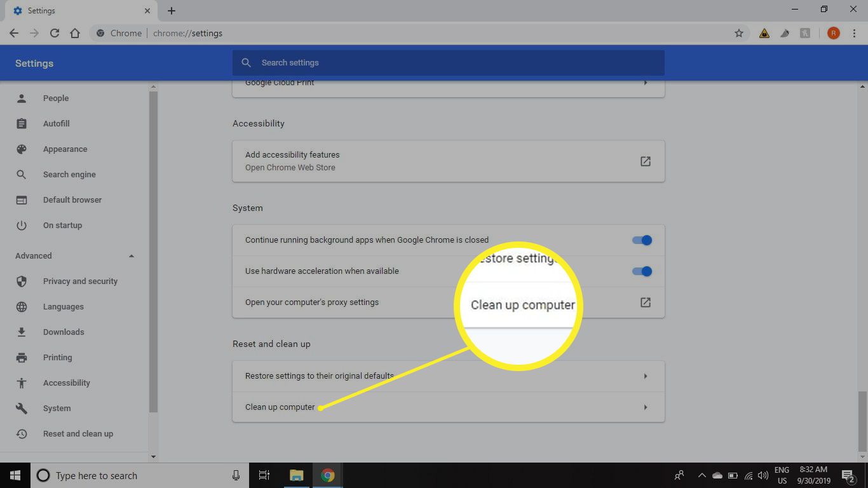Click the Search engine magnifier icon
Image resolution: width=868 pixels, height=488 pixels.
point(23,174)
